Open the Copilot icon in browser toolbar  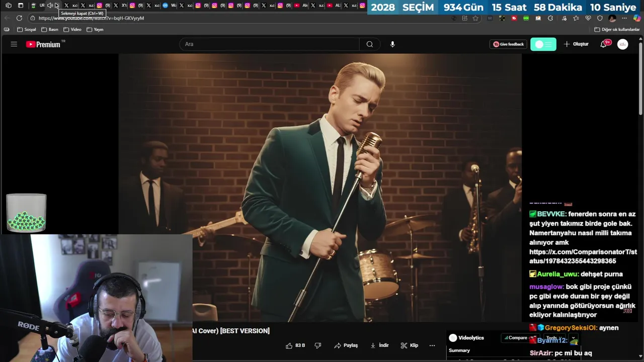[x=637, y=18]
